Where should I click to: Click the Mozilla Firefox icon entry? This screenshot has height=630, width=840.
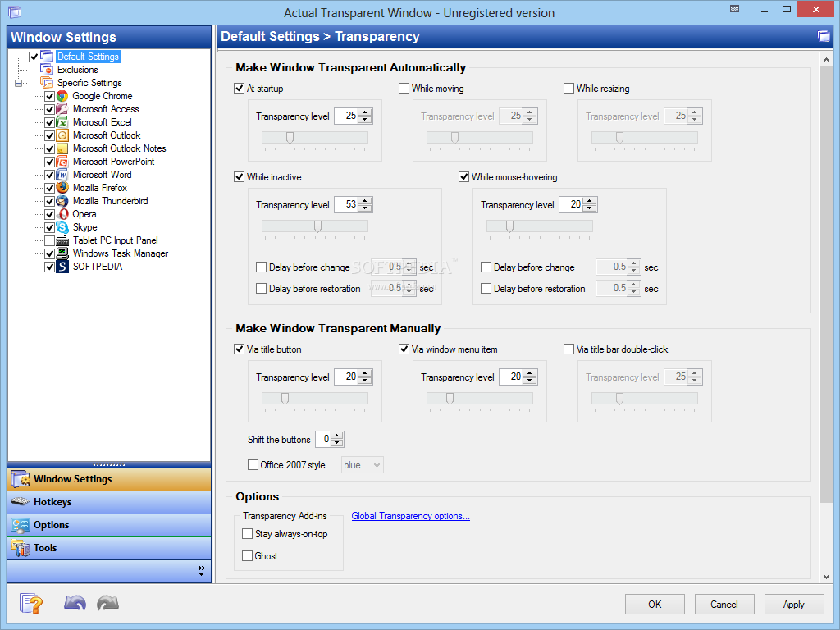click(62, 188)
